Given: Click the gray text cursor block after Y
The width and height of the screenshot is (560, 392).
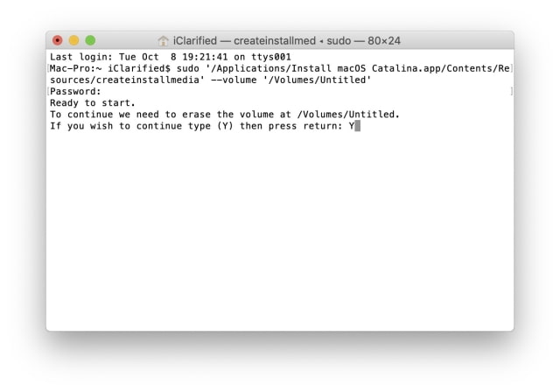Looking at the screenshot, I should point(358,126).
